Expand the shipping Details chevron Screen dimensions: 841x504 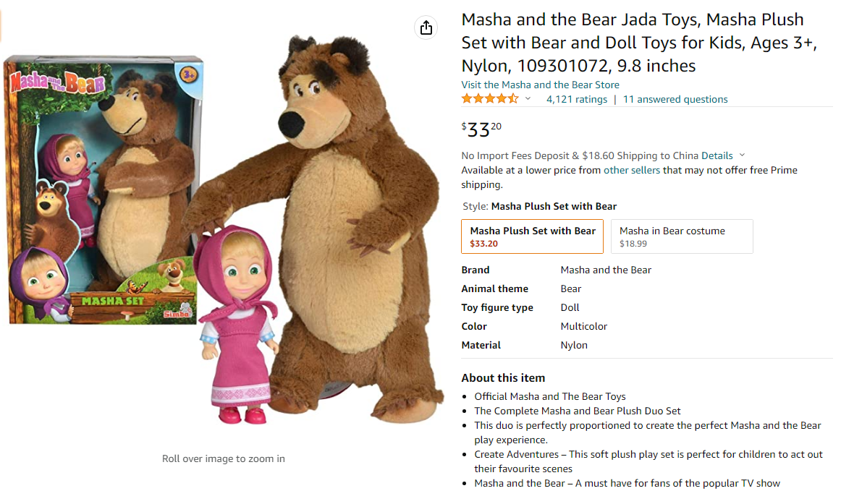(x=742, y=155)
